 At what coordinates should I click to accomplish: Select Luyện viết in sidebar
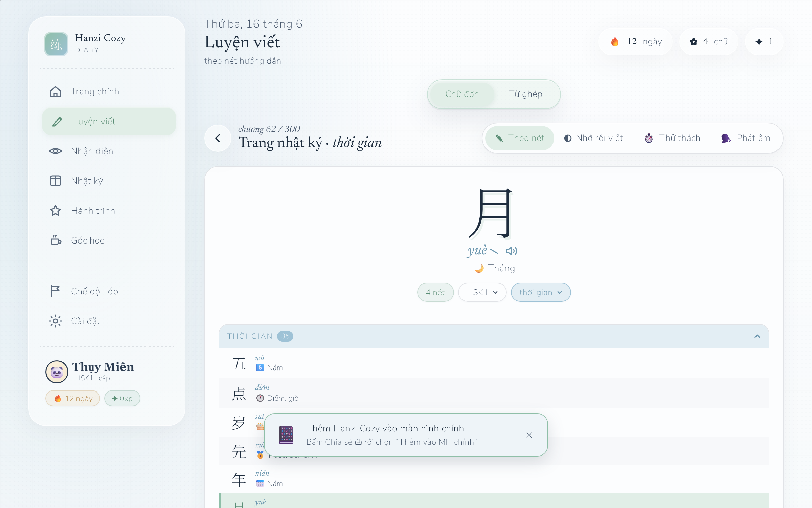click(109, 121)
